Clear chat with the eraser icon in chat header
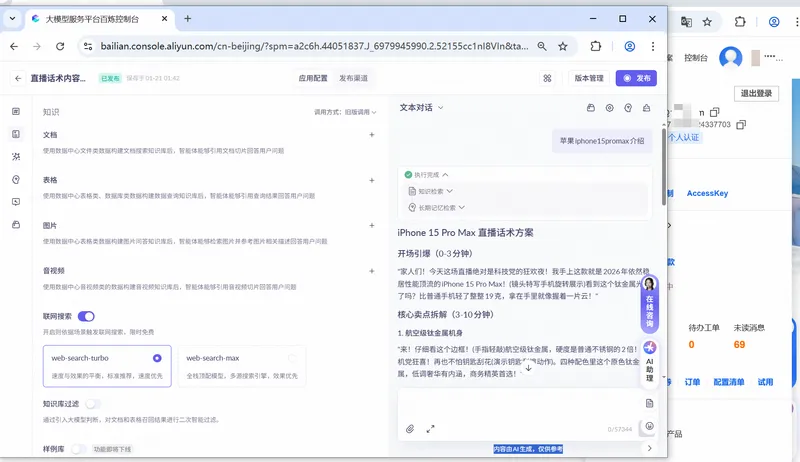Image resolution: width=800 pixels, height=462 pixels. tap(646, 108)
